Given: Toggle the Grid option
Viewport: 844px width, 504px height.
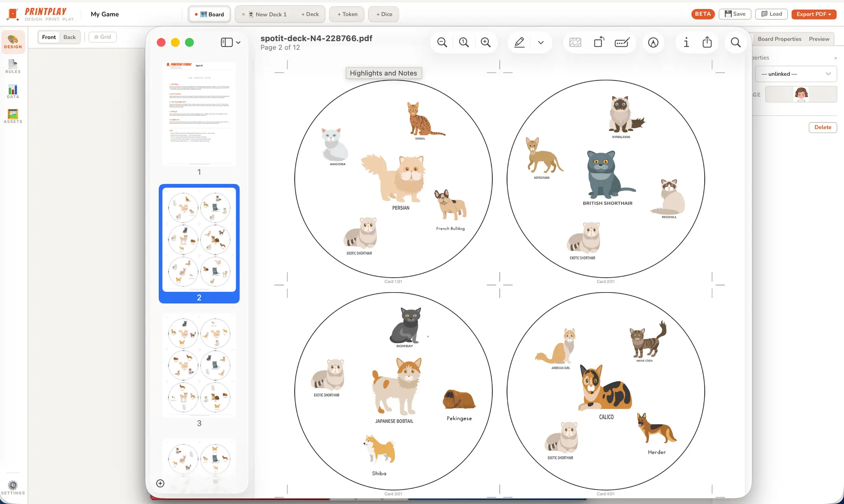Looking at the screenshot, I should 103,37.
